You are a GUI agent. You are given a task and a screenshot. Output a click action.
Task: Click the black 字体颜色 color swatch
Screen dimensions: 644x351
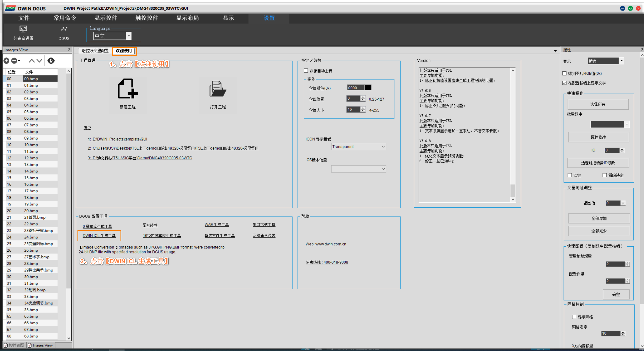[368, 87]
